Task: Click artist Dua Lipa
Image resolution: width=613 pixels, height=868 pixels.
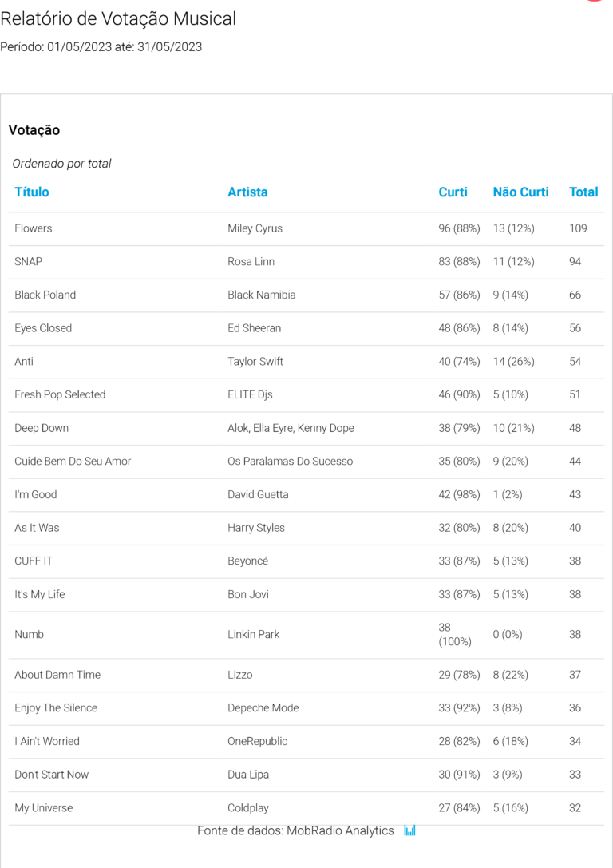Action: click(248, 775)
